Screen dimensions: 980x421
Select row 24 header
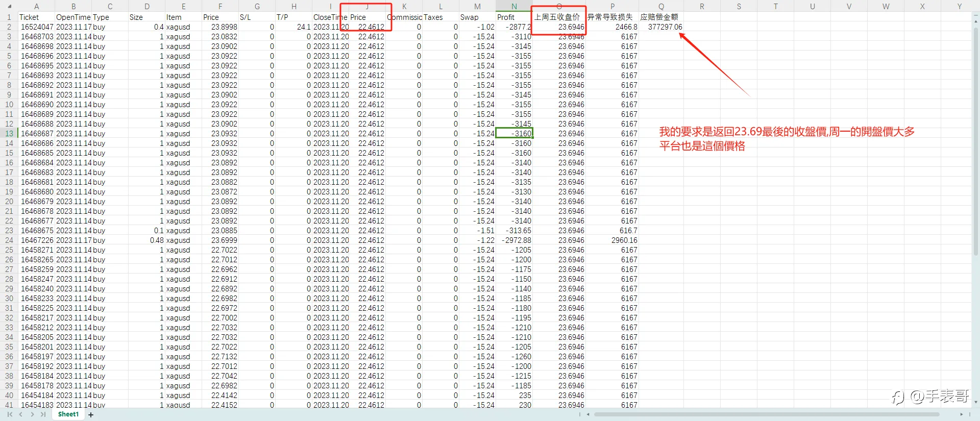9,240
